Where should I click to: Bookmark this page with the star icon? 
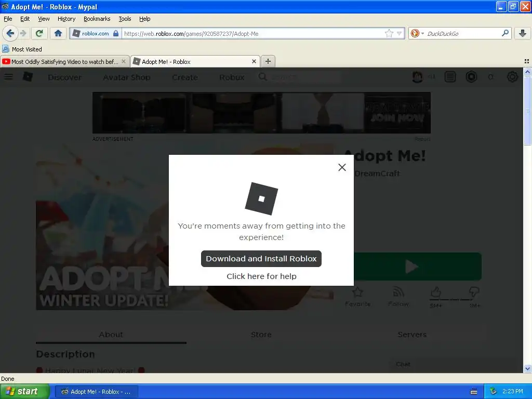(x=389, y=33)
